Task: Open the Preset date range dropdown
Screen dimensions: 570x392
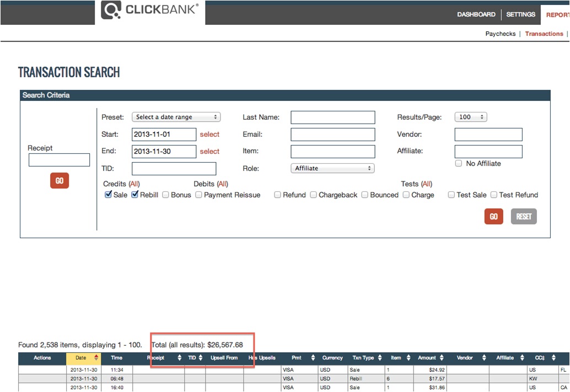Action: tap(176, 117)
